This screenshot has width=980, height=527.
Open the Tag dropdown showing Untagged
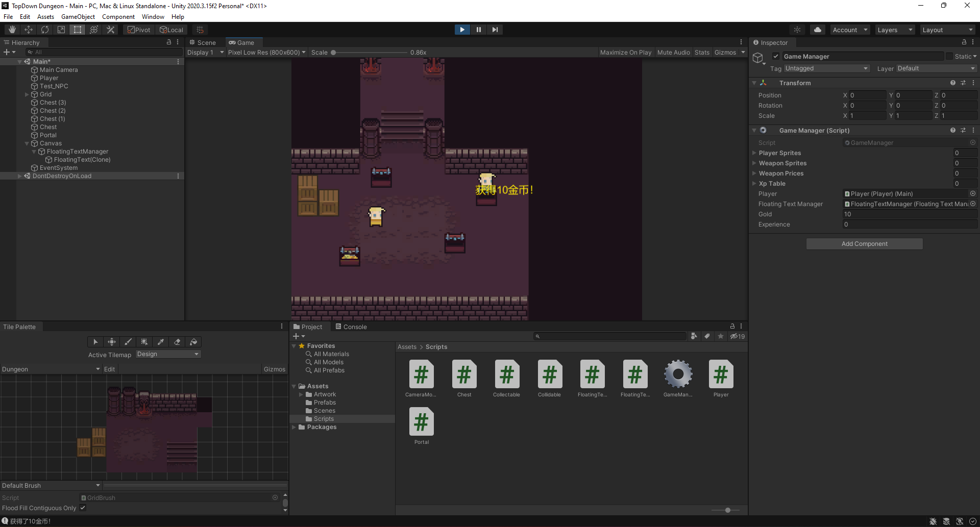(826, 68)
